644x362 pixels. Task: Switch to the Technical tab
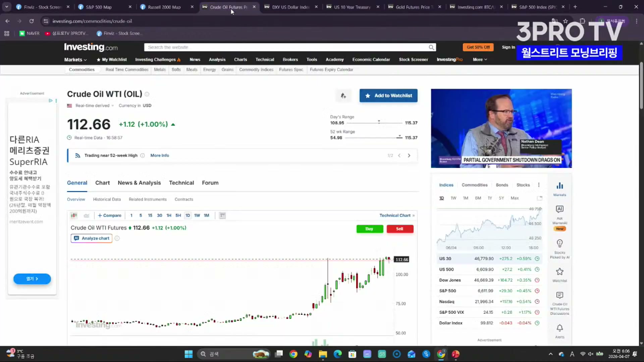(x=181, y=183)
